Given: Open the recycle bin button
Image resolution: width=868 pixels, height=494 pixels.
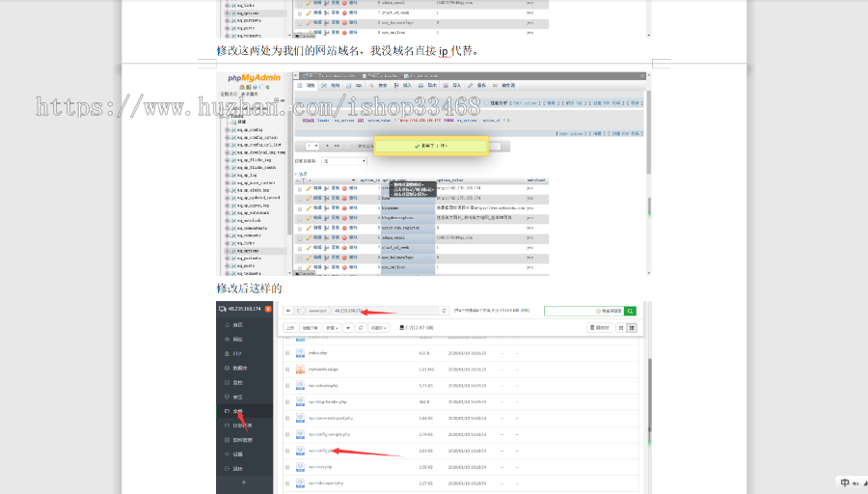Looking at the screenshot, I should [x=600, y=328].
